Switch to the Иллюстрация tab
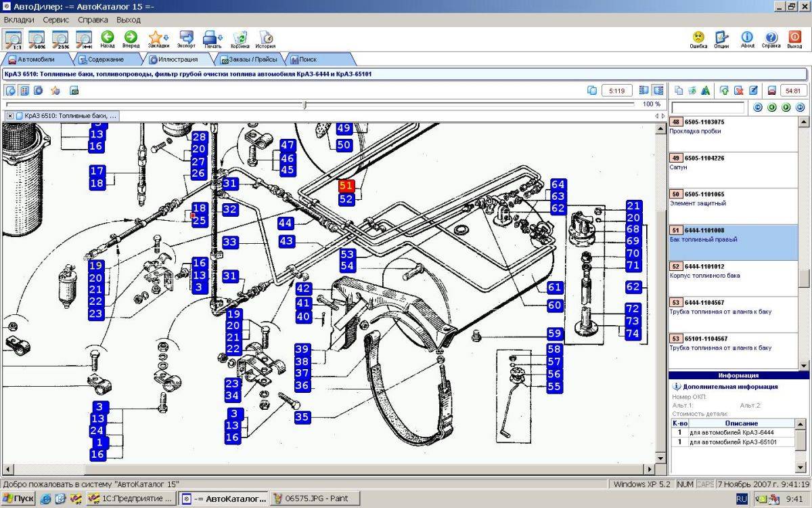This screenshot has height=508, width=812. click(177, 59)
